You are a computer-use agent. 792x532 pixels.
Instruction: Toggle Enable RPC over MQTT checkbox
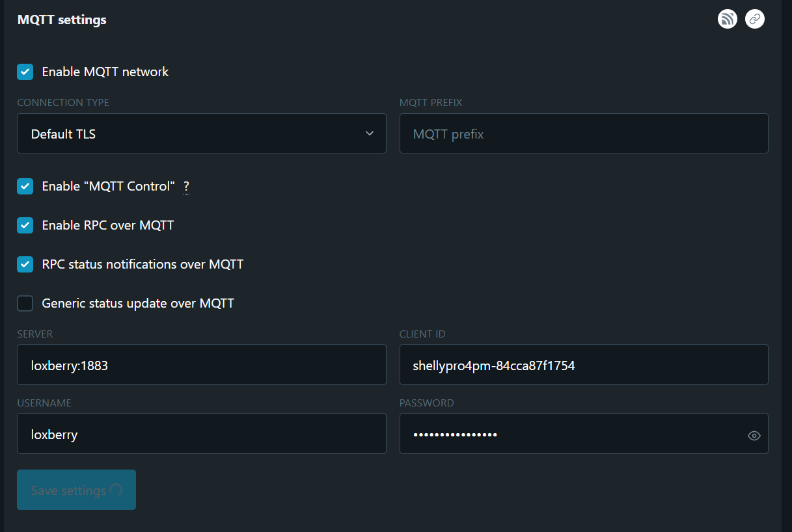click(25, 226)
